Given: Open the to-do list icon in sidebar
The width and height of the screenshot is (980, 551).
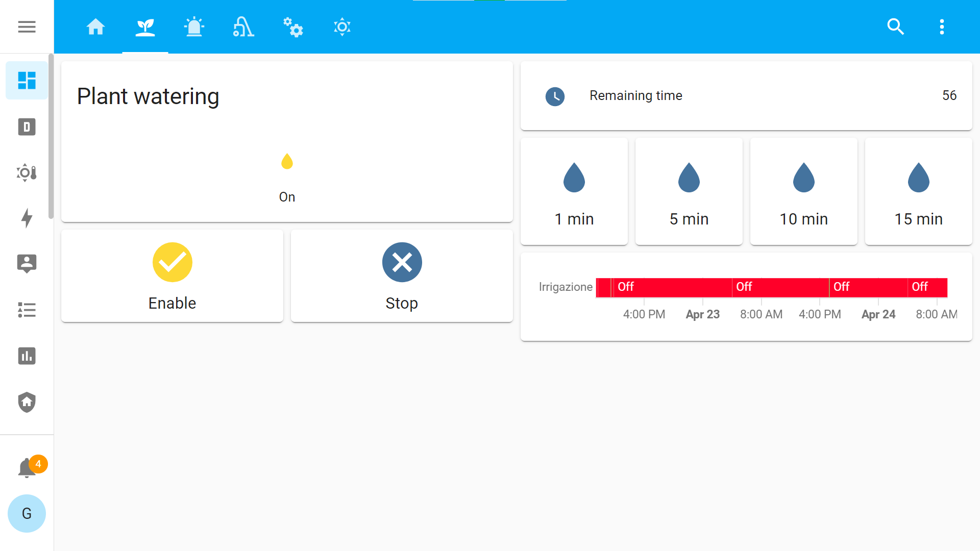Looking at the screenshot, I should 27,310.
